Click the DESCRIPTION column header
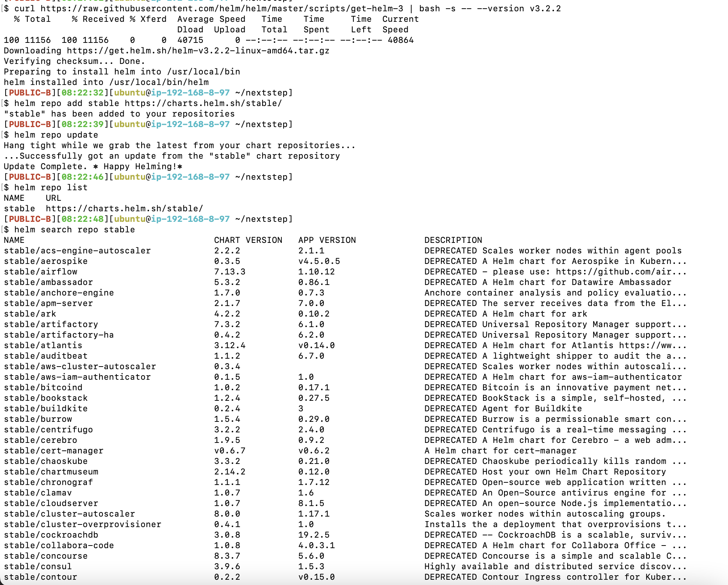Viewport: 728px width, 585px height. (453, 240)
